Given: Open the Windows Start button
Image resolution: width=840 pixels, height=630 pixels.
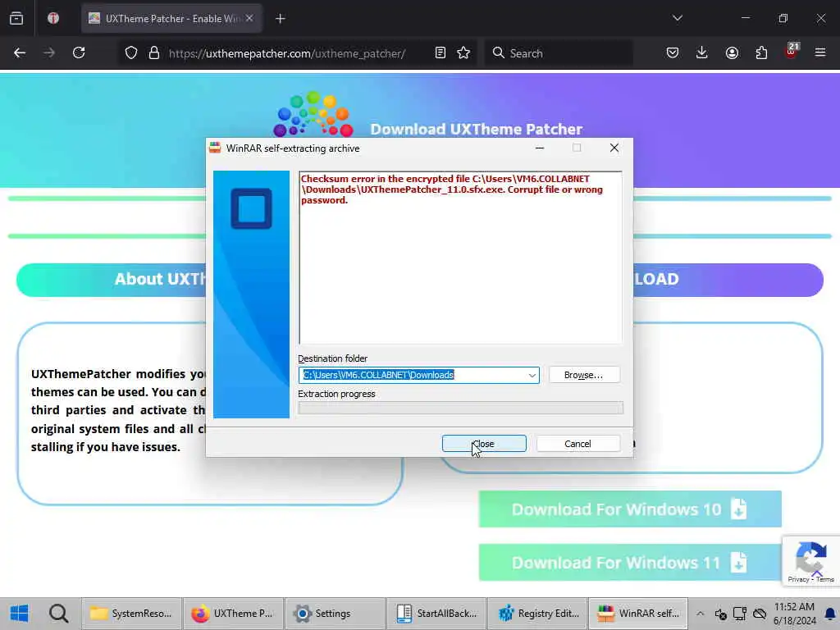Looking at the screenshot, I should point(20,614).
